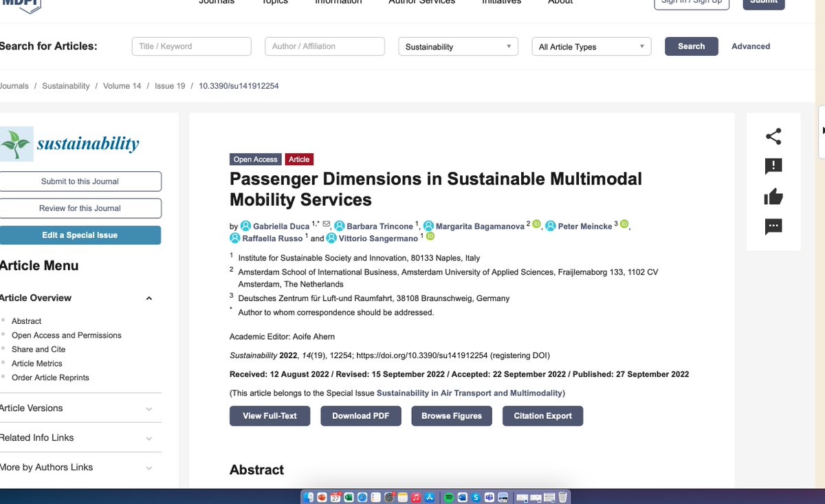Screen dimensions: 825x504
Task: Click the envelope email icon beside Gabriella Duca
Action: click(327, 224)
